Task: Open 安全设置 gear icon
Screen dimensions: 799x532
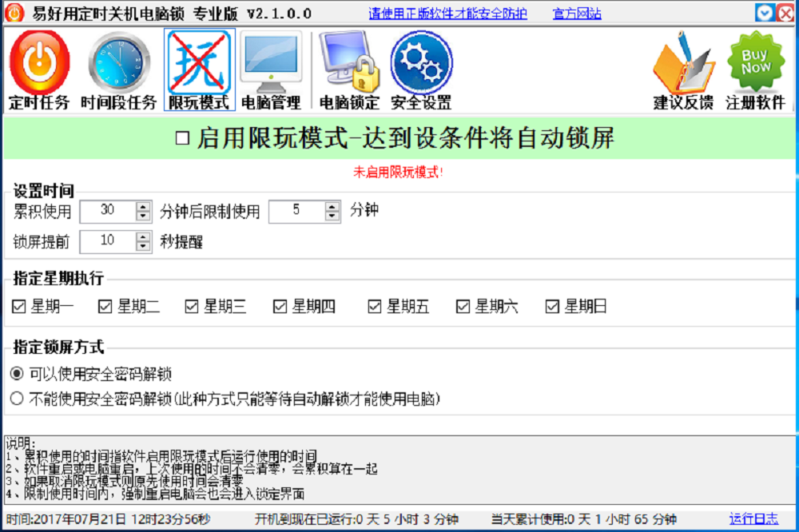Action: (421, 69)
